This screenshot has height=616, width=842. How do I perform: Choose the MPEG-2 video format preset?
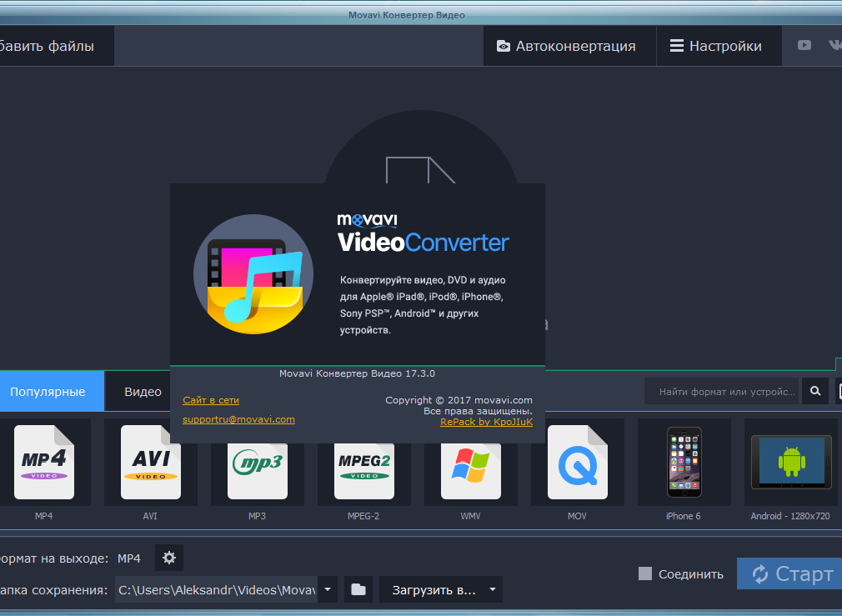point(364,473)
